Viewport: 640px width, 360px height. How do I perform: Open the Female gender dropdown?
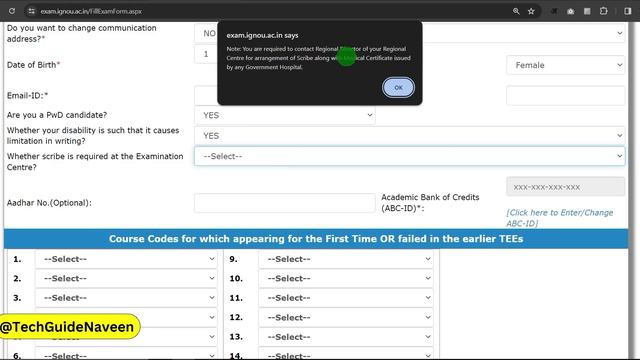pos(565,65)
